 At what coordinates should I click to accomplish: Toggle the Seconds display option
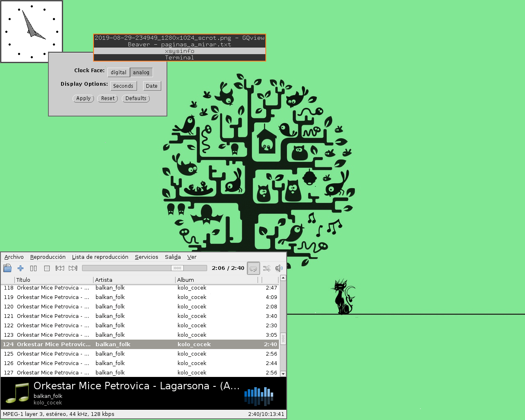123,86
